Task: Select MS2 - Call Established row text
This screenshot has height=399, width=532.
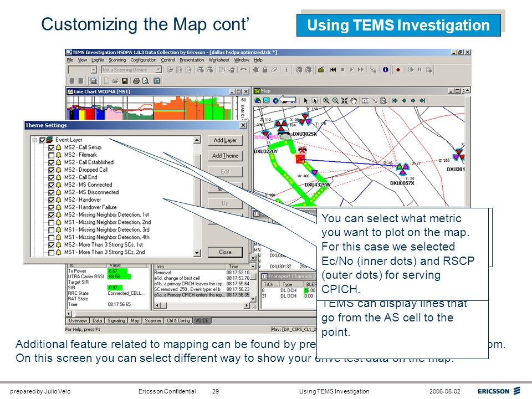Action: point(89,162)
